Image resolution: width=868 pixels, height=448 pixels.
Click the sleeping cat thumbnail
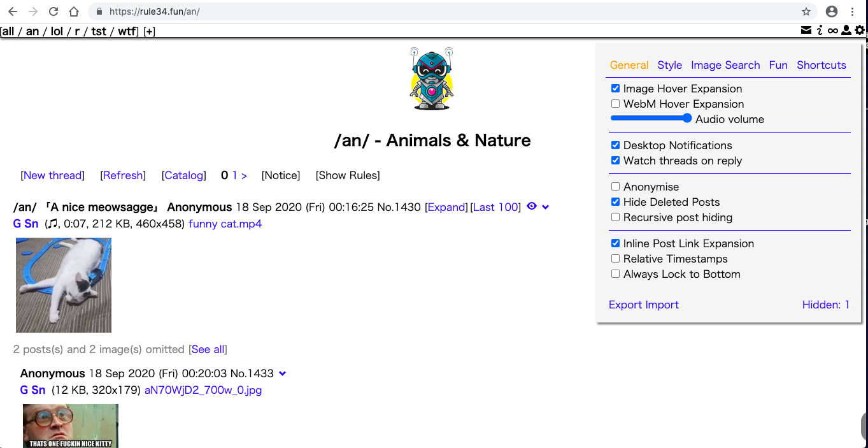click(x=64, y=285)
